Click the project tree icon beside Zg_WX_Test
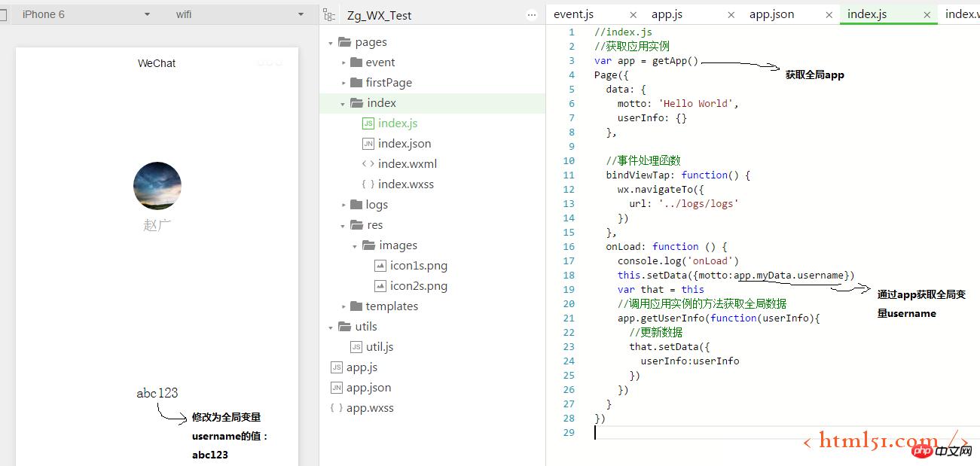The image size is (980, 466). coord(328,15)
